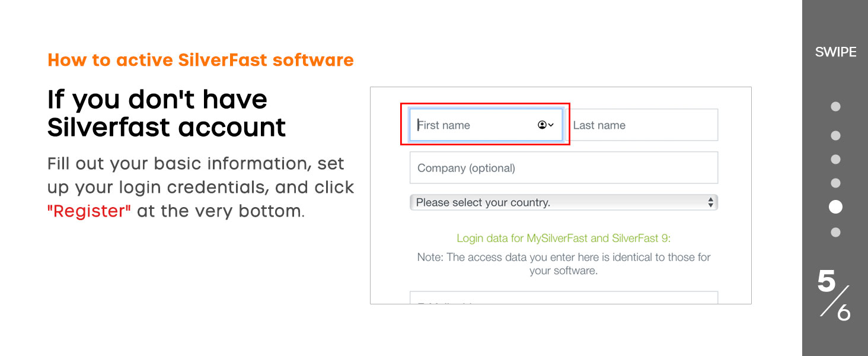Click the SWIPE label in sidebar
The width and height of the screenshot is (868, 356).
835,52
